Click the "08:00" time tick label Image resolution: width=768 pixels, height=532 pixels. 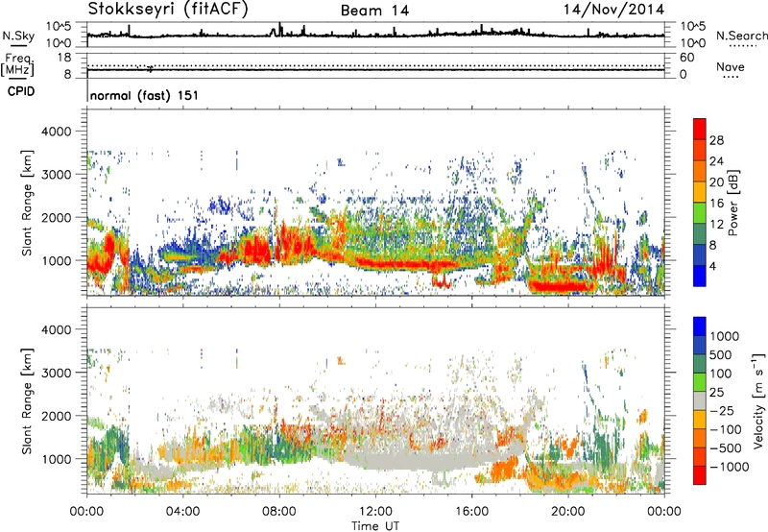[x=279, y=512]
